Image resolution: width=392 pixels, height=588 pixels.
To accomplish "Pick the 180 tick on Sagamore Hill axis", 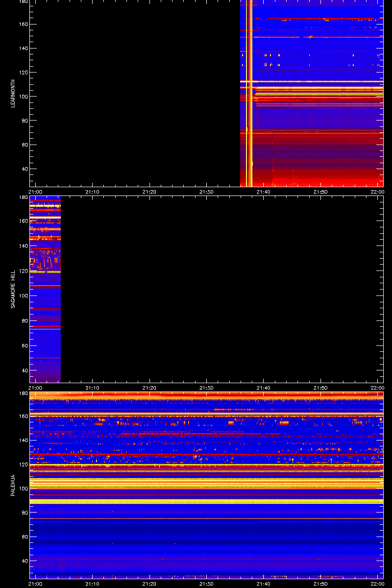I will pos(23,198).
